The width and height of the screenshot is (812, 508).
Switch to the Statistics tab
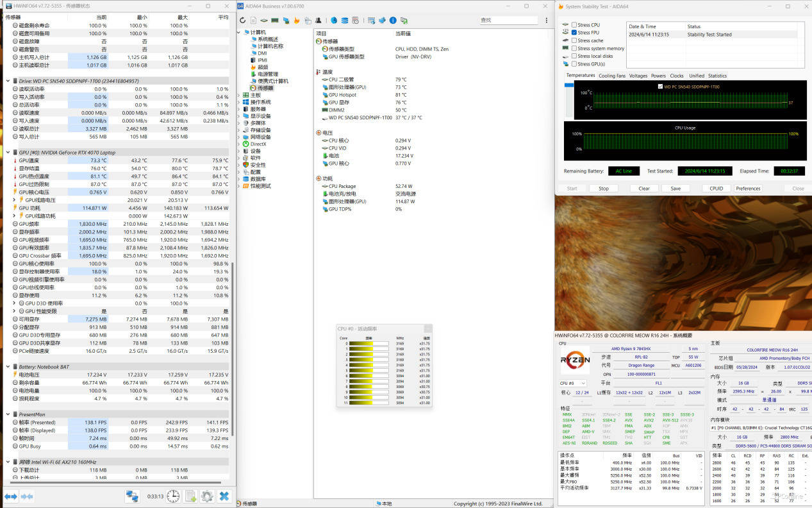click(718, 76)
